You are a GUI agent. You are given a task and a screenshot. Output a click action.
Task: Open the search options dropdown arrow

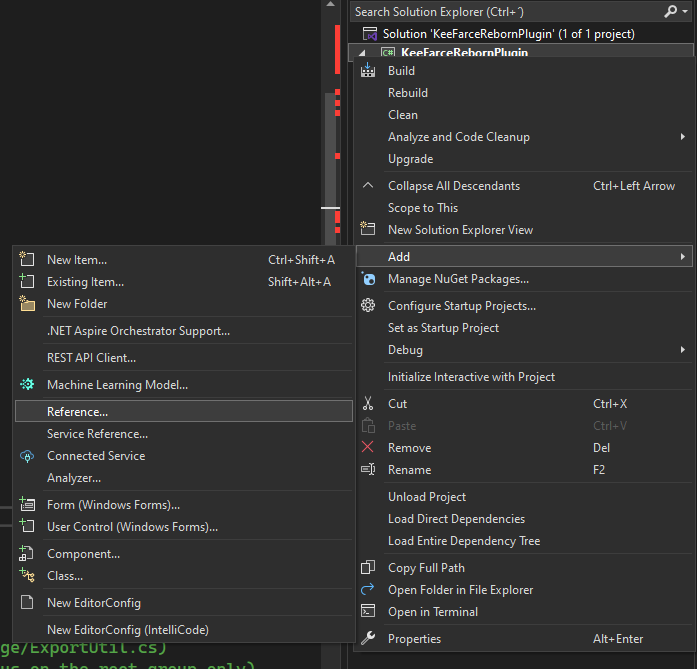coord(685,12)
